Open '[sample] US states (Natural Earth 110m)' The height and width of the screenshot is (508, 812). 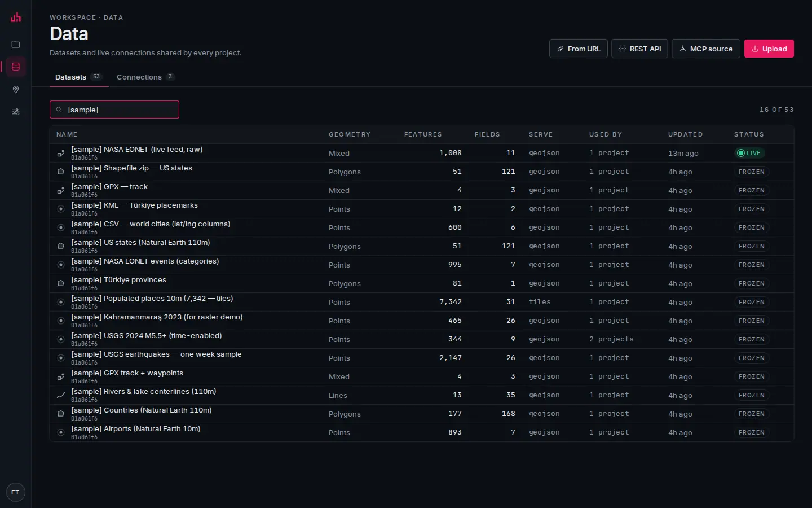tap(140, 243)
